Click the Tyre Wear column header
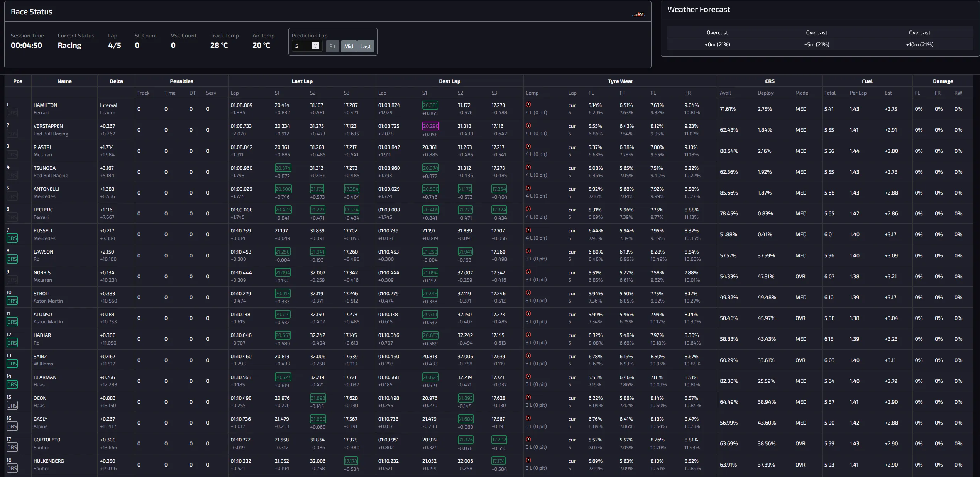Screen dimensions: 980x477 coord(620,81)
